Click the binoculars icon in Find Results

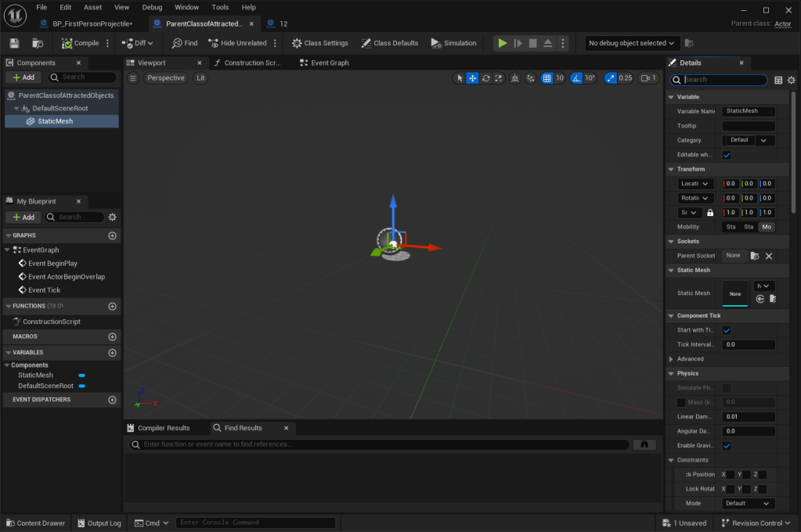coord(644,444)
